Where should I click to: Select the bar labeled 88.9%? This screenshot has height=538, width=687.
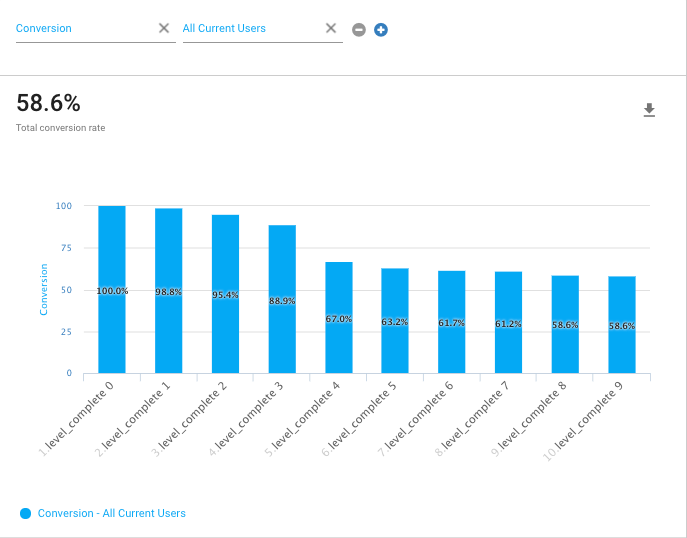(282, 300)
